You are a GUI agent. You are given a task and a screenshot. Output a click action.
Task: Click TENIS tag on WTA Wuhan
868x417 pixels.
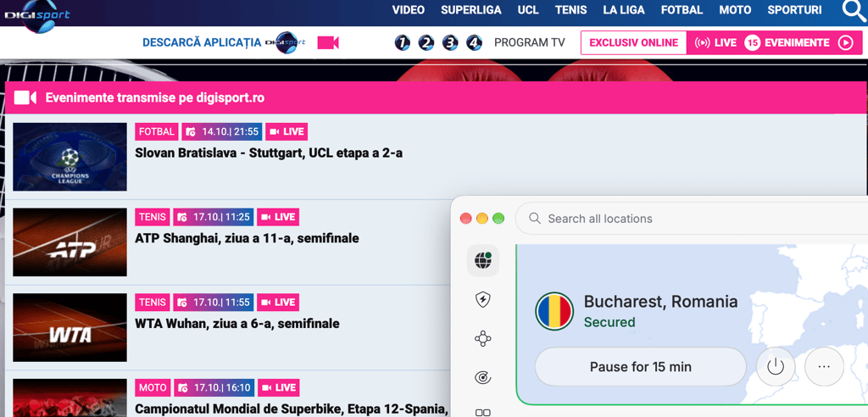(x=153, y=303)
